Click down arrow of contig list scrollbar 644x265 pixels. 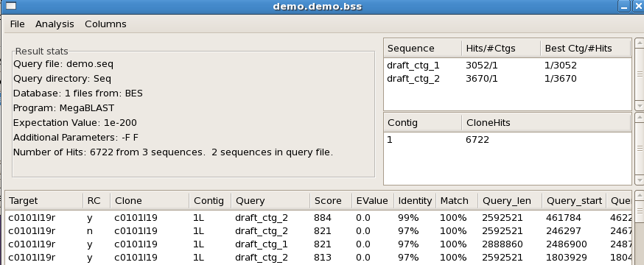point(640,180)
